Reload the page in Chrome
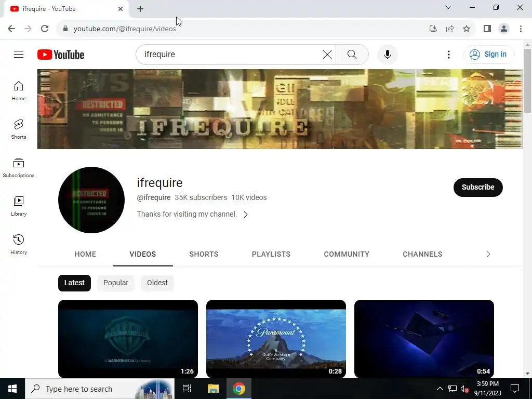This screenshot has height=399, width=532. coord(45,29)
